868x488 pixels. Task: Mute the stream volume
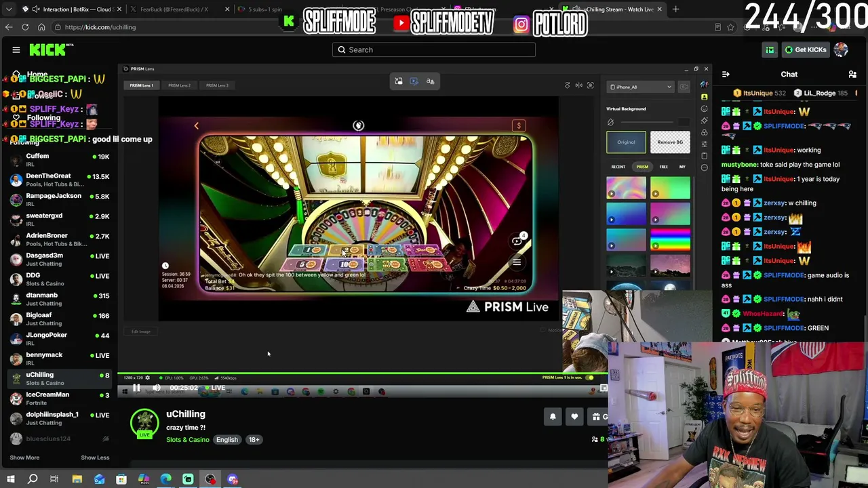(157, 388)
